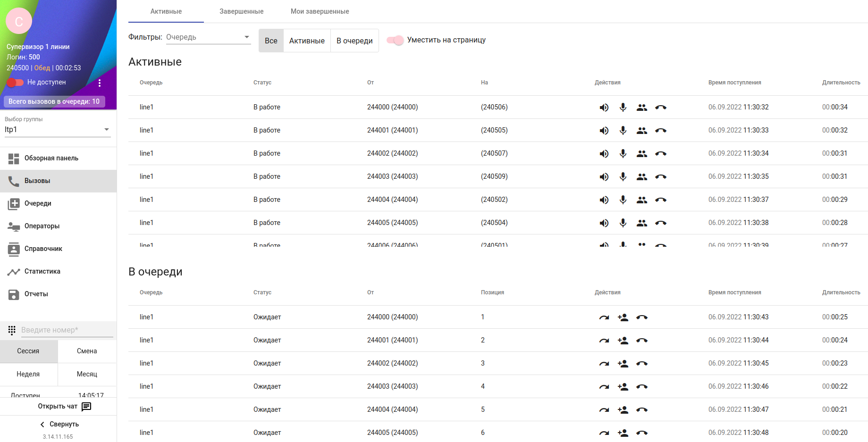Click the "Открыть чат" button
Screen dimensions: 868x442
[x=64, y=406]
